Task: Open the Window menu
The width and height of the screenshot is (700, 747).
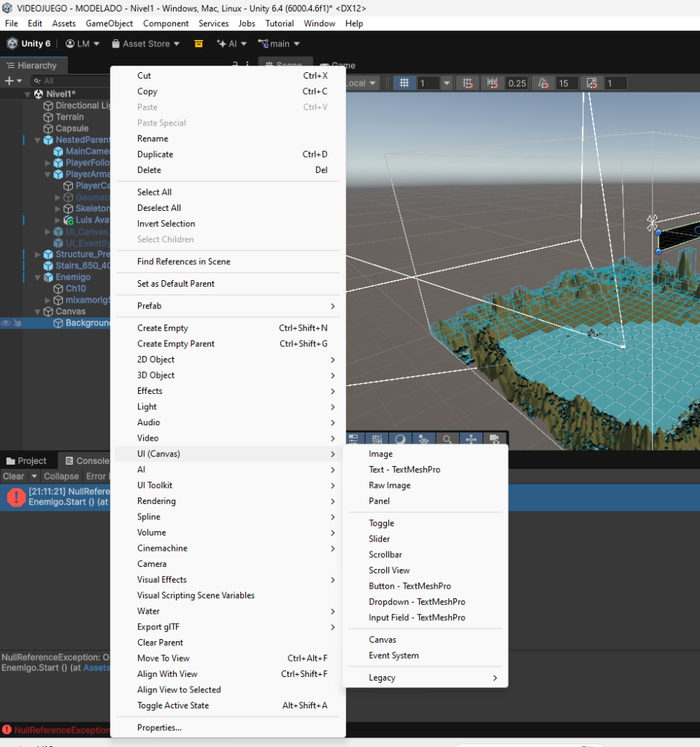Action: (320, 23)
